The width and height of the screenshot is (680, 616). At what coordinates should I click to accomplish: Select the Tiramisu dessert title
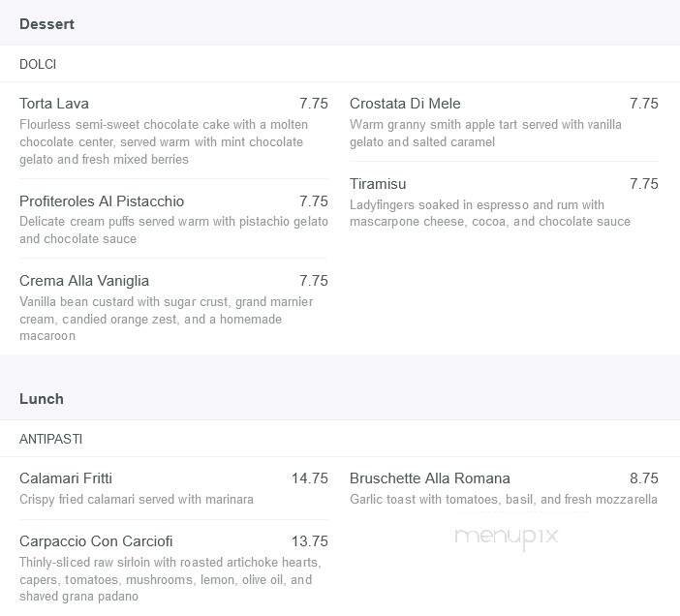point(378,184)
